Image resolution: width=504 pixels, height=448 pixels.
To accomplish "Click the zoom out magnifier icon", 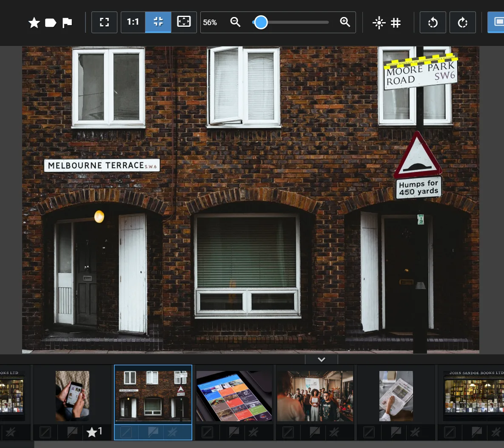I will (x=235, y=22).
